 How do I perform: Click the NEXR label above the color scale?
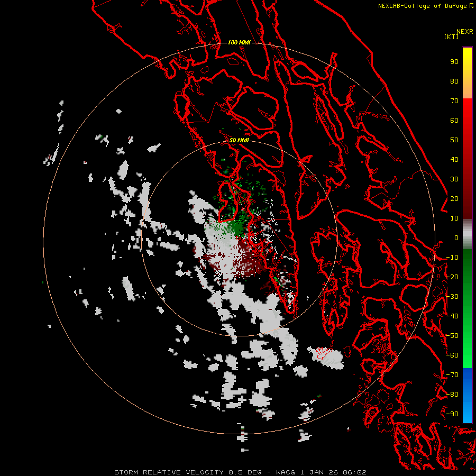[x=465, y=32]
